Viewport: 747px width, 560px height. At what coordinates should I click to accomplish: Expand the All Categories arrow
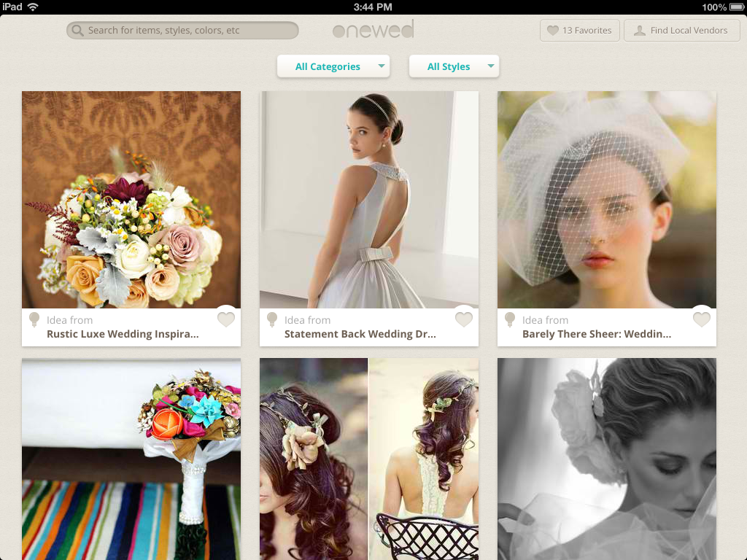(381, 66)
